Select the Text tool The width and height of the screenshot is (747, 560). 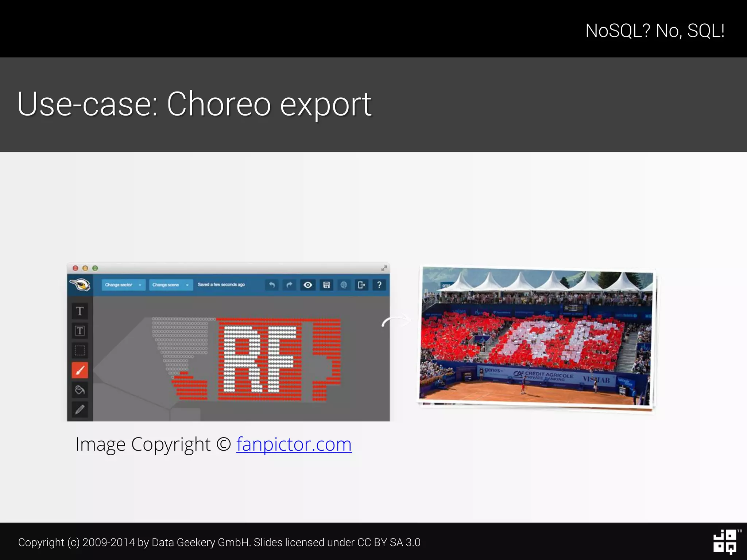(x=80, y=311)
